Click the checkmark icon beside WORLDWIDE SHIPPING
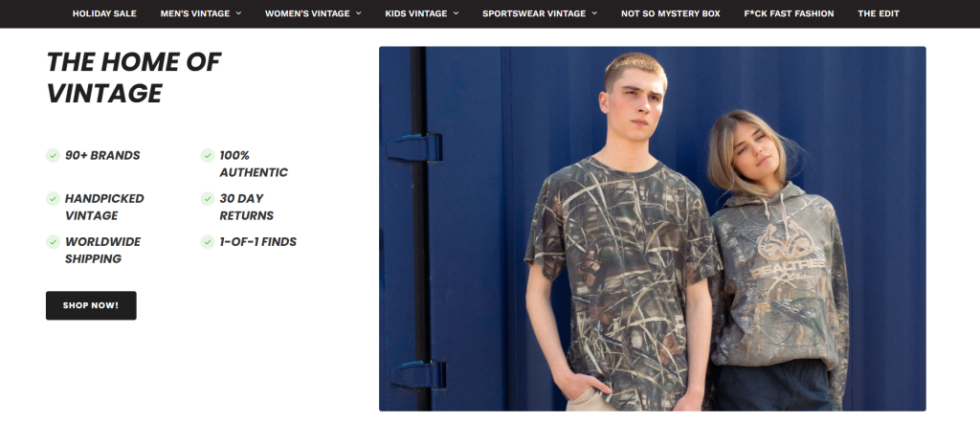The width and height of the screenshot is (980, 423). [x=53, y=242]
